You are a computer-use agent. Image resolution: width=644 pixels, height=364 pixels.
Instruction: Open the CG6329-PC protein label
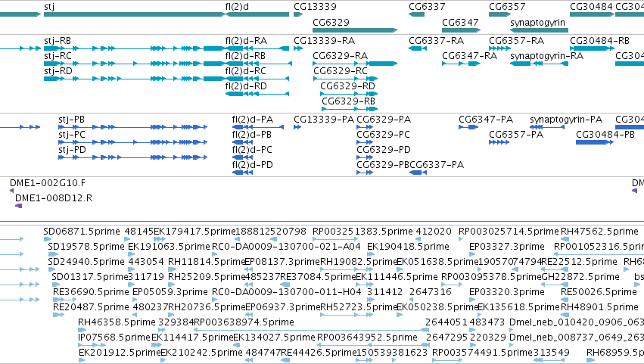(x=383, y=135)
